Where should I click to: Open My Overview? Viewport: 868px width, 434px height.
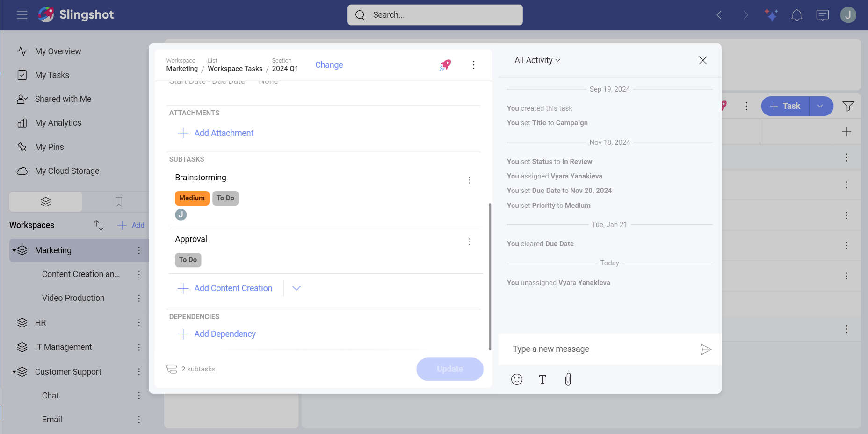58,51
